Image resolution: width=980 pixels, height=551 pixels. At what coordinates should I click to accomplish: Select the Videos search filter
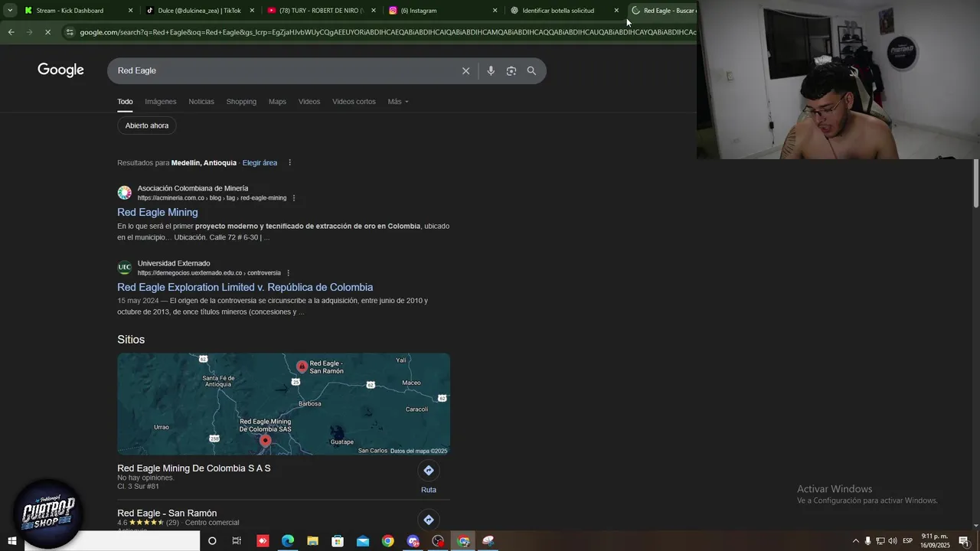click(309, 102)
